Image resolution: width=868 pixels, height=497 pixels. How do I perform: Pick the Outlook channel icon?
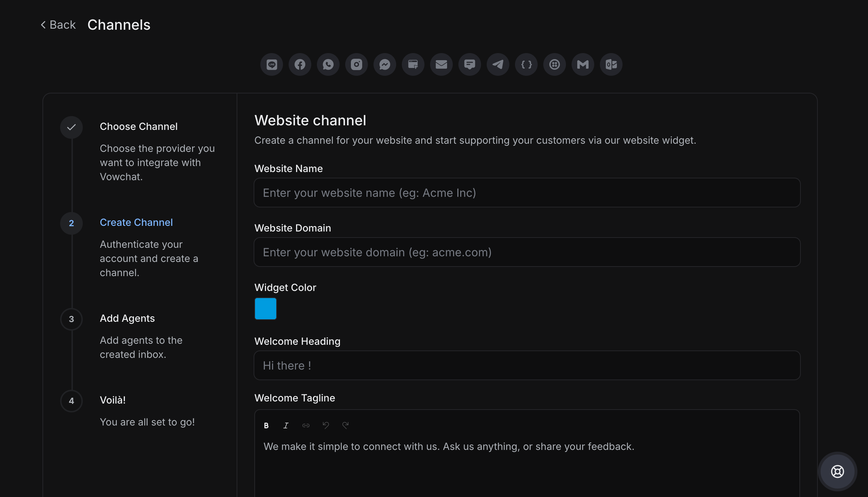611,64
